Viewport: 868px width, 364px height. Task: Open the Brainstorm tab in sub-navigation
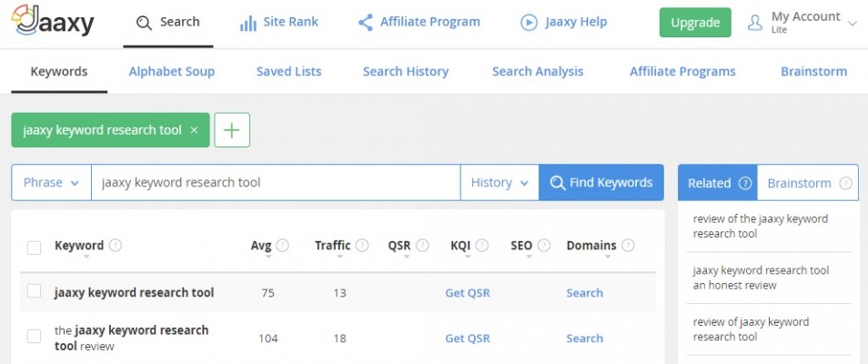tap(813, 72)
